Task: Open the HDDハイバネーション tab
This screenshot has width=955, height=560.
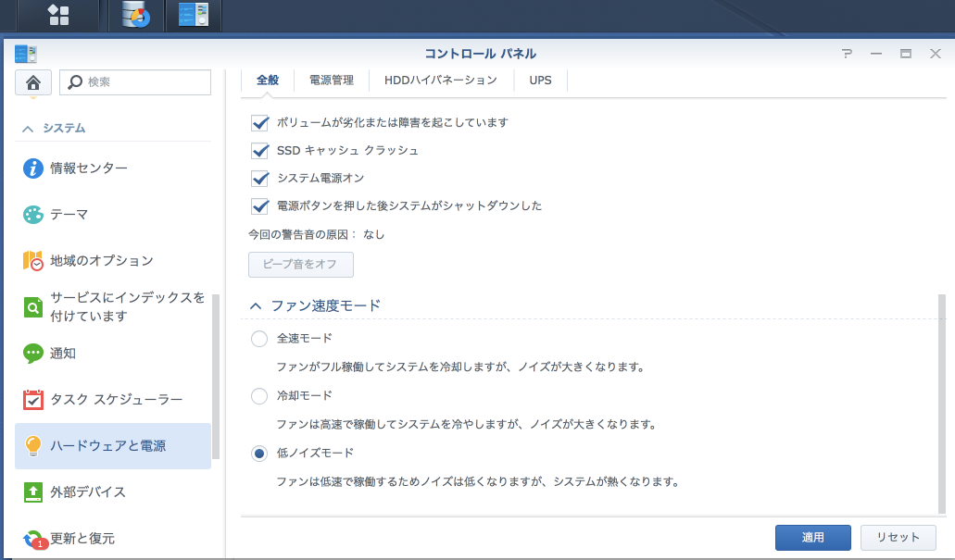Action: [x=440, y=81]
